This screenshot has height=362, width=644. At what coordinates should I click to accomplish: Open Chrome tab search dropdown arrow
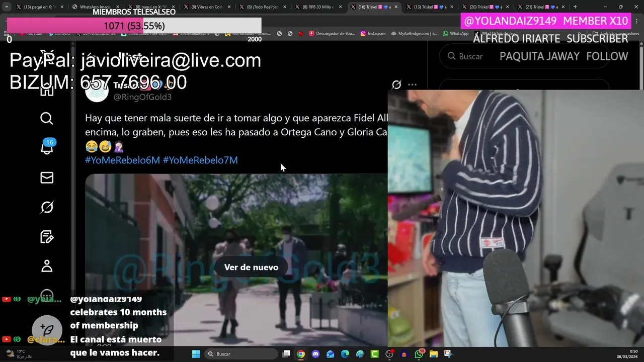click(7, 7)
